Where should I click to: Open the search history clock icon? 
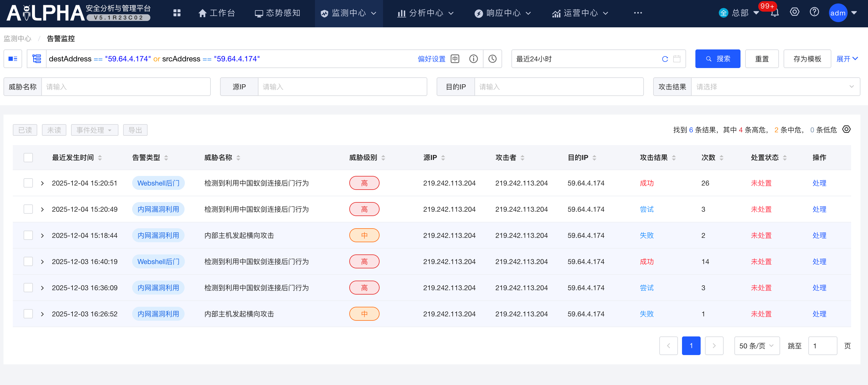pyautogui.click(x=492, y=58)
